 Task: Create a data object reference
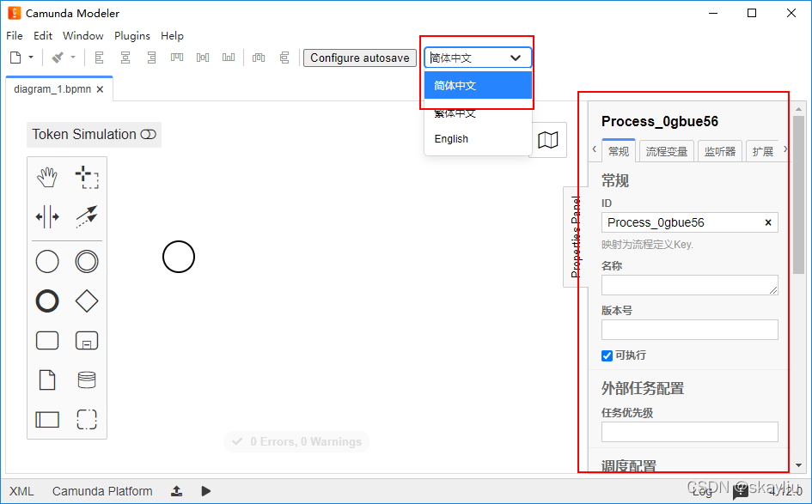[47, 380]
